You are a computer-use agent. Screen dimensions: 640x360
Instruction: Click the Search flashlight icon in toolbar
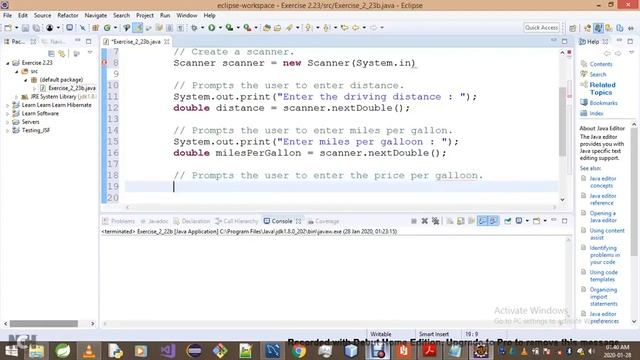pos(289,28)
